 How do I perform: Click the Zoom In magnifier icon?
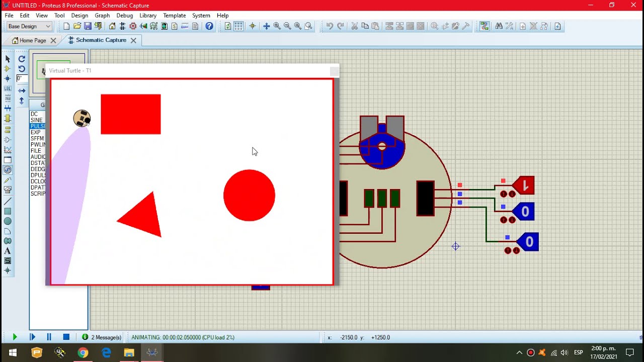coord(277,26)
